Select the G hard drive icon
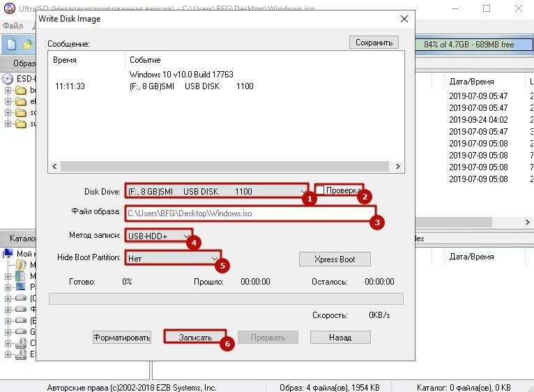534x392 pixels. 21,331
